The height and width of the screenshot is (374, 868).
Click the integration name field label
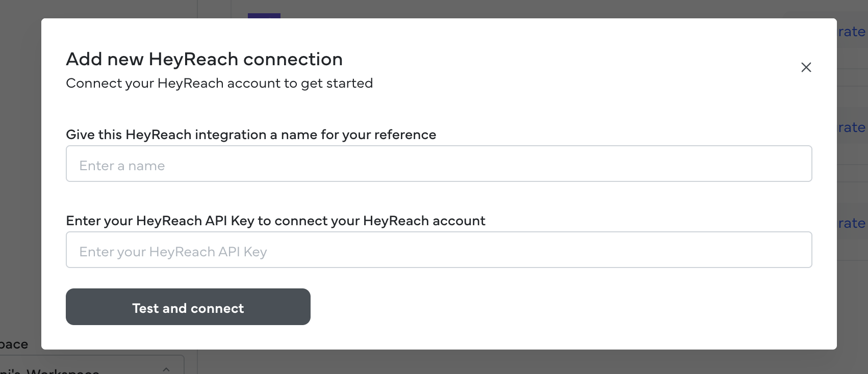click(x=251, y=135)
